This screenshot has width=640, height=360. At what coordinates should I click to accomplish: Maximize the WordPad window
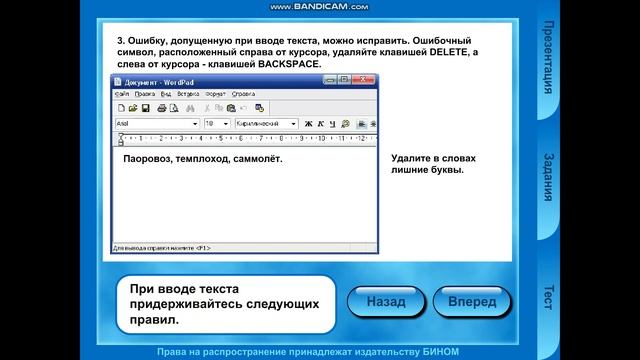(344, 80)
